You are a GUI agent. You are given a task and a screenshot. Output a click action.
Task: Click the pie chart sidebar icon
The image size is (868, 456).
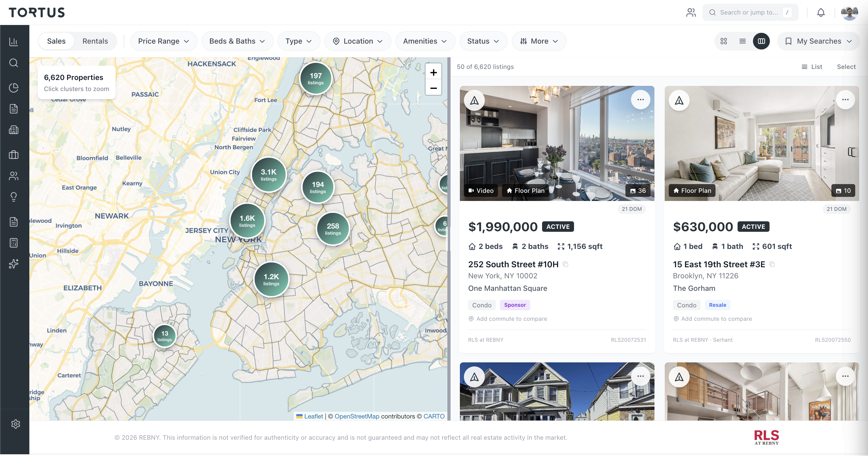pyautogui.click(x=14, y=87)
